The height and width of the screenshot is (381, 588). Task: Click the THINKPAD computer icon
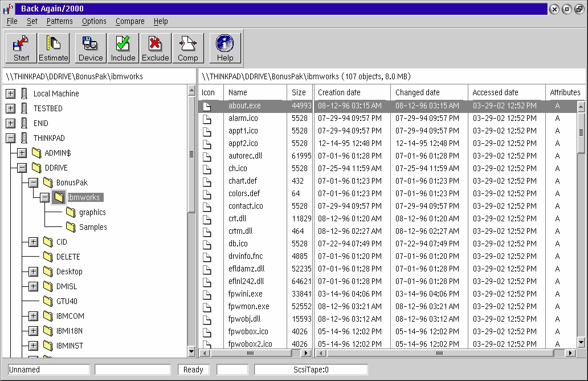[x=24, y=138]
